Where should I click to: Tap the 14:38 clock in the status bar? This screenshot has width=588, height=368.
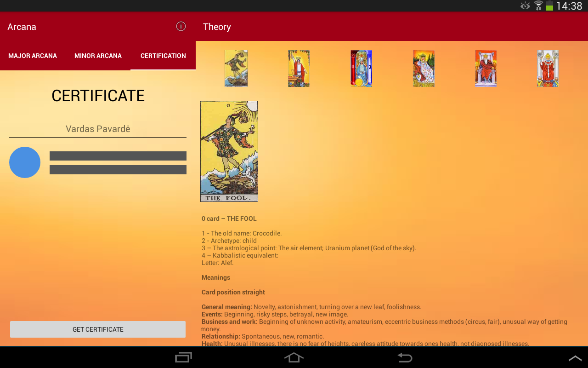pyautogui.click(x=569, y=6)
